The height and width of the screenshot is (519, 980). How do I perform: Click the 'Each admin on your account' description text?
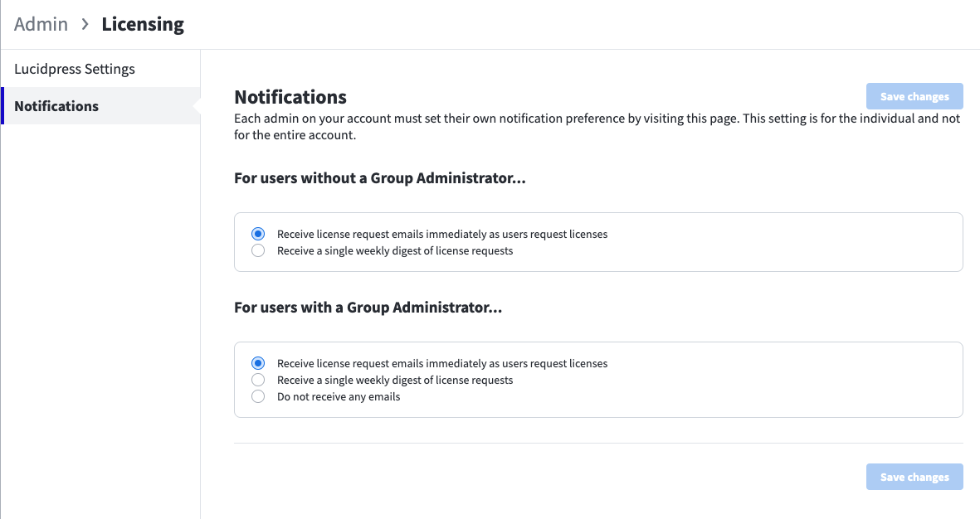pyautogui.click(x=597, y=127)
